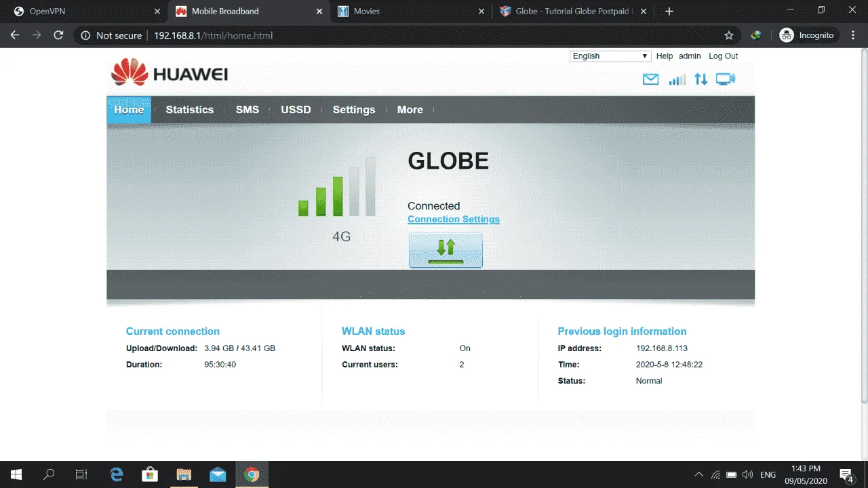The height and width of the screenshot is (488, 868).
Task: Close the OpenVPN browser tab
Action: 157,12
